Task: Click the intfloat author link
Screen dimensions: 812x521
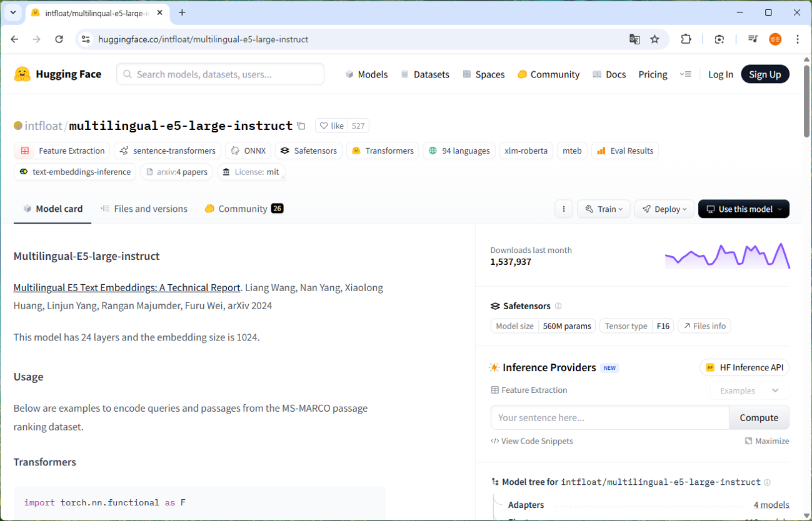Action: (x=43, y=126)
